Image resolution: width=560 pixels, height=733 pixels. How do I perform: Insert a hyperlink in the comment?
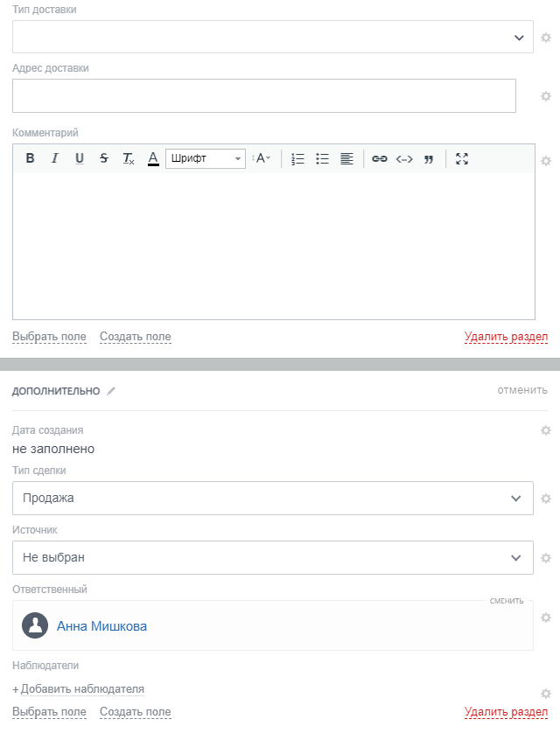pyautogui.click(x=379, y=158)
